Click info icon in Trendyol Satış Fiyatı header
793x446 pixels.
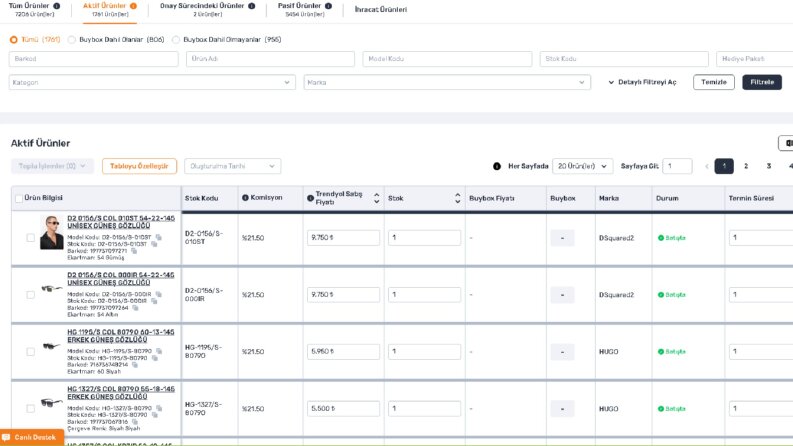pos(310,198)
